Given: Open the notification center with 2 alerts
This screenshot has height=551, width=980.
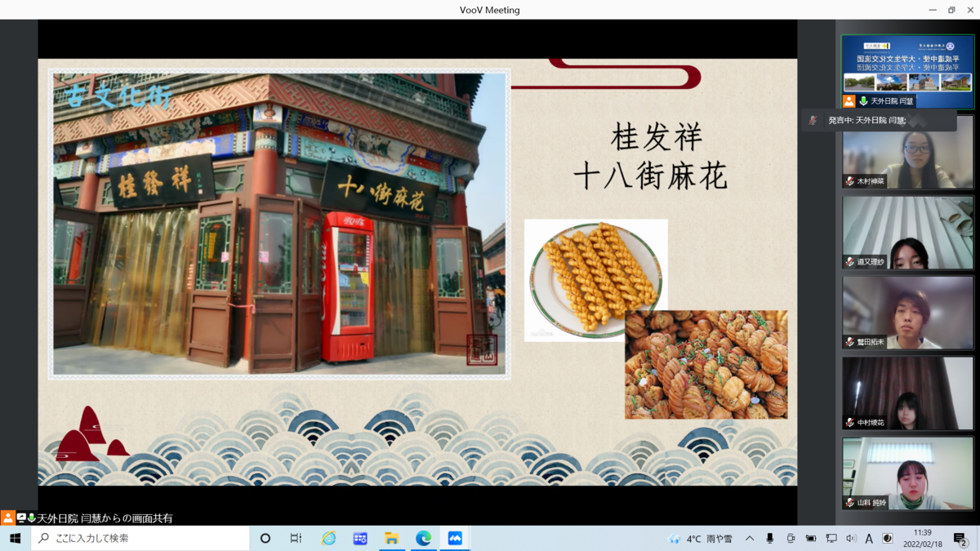Looking at the screenshot, I should click(x=960, y=539).
